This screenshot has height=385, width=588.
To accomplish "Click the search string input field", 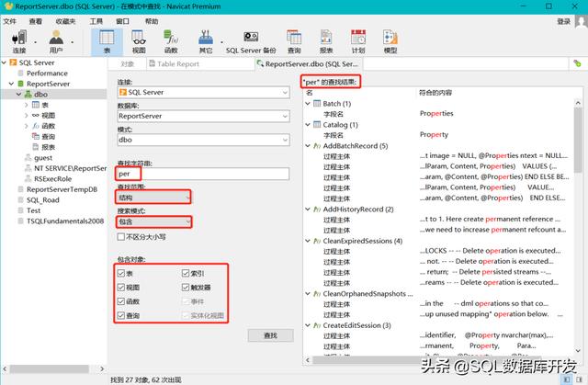I will (x=203, y=174).
